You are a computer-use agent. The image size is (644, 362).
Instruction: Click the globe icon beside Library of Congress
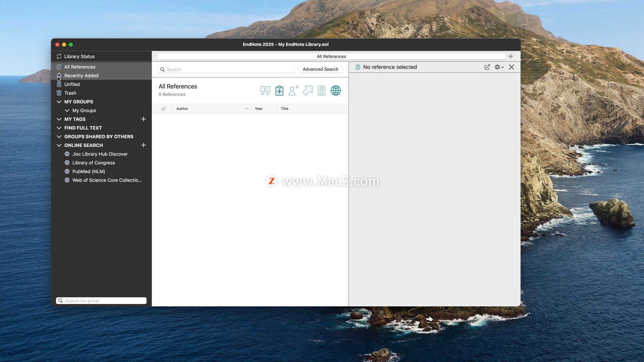click(67, 163)
